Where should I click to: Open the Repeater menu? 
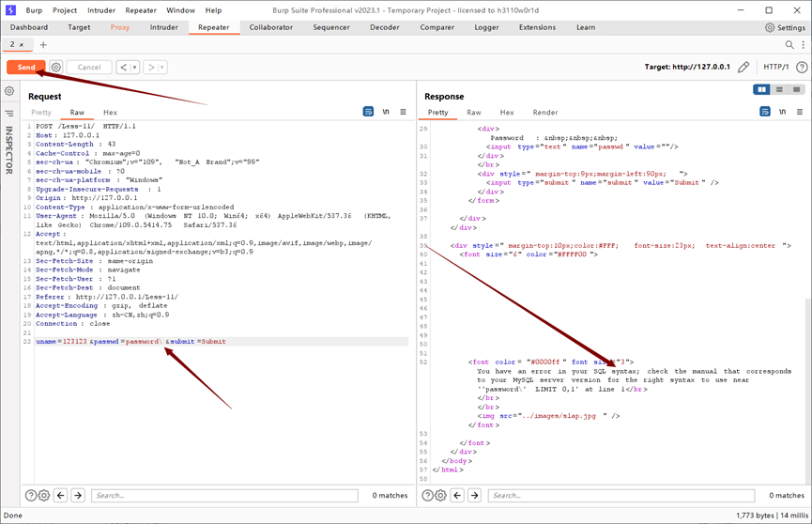(140, 10)
